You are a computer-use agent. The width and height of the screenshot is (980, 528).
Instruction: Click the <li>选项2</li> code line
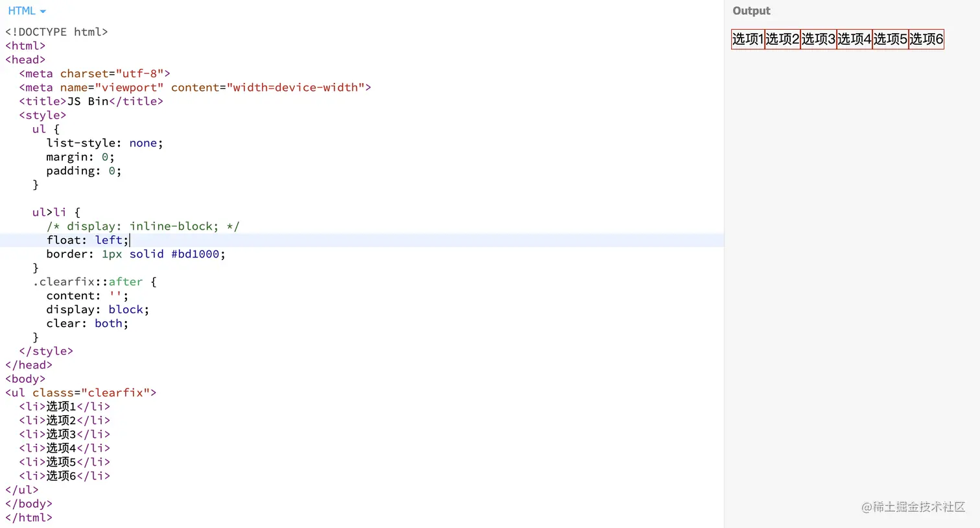[x=65, y=420]
